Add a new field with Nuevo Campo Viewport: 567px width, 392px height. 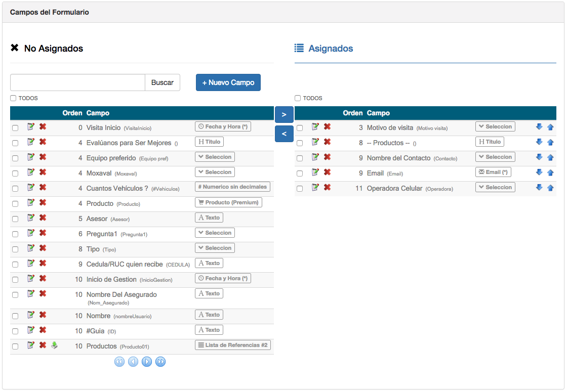pos(228,82)
